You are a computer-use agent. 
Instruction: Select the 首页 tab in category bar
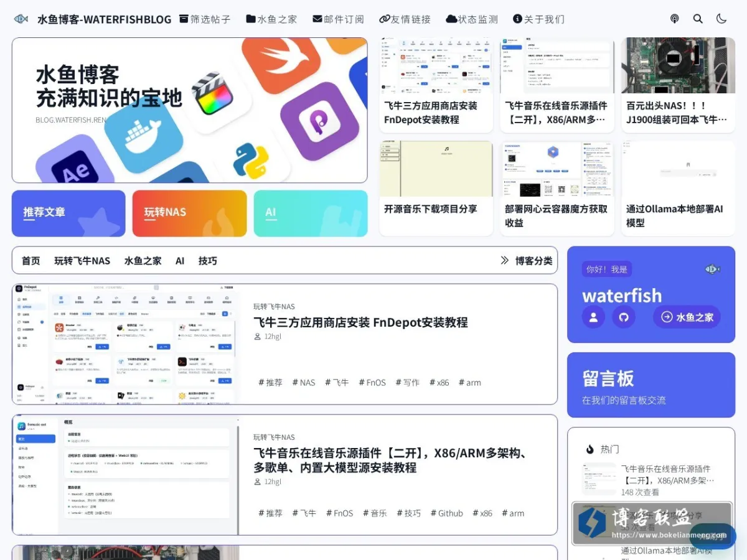31,261
